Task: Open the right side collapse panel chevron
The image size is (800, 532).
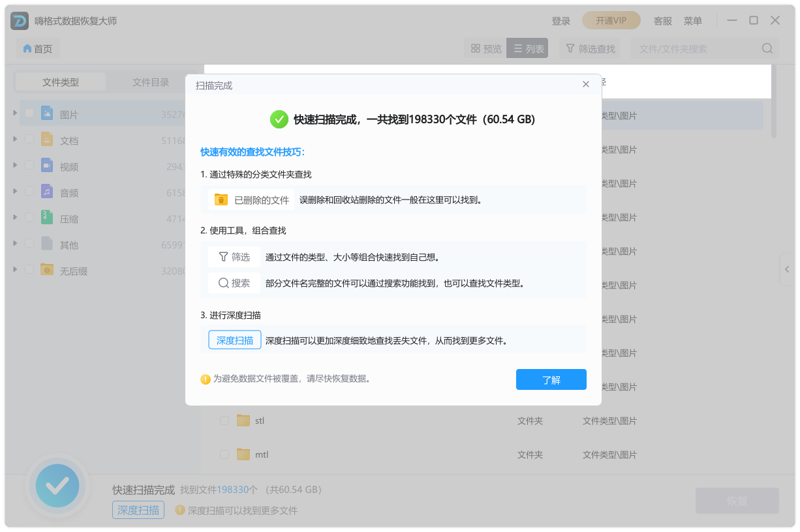Action: (x=787, y=269)
